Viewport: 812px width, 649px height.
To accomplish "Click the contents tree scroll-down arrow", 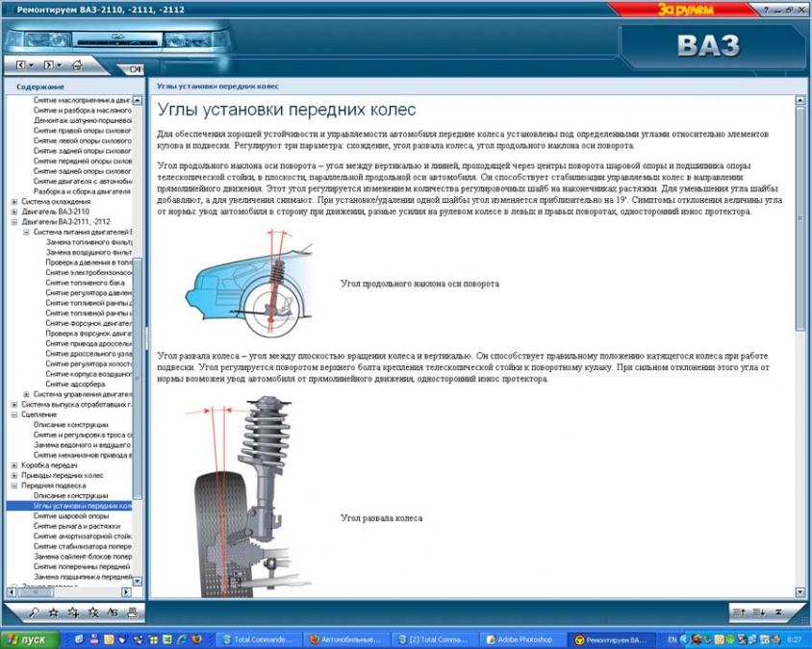I will (138, 581).
